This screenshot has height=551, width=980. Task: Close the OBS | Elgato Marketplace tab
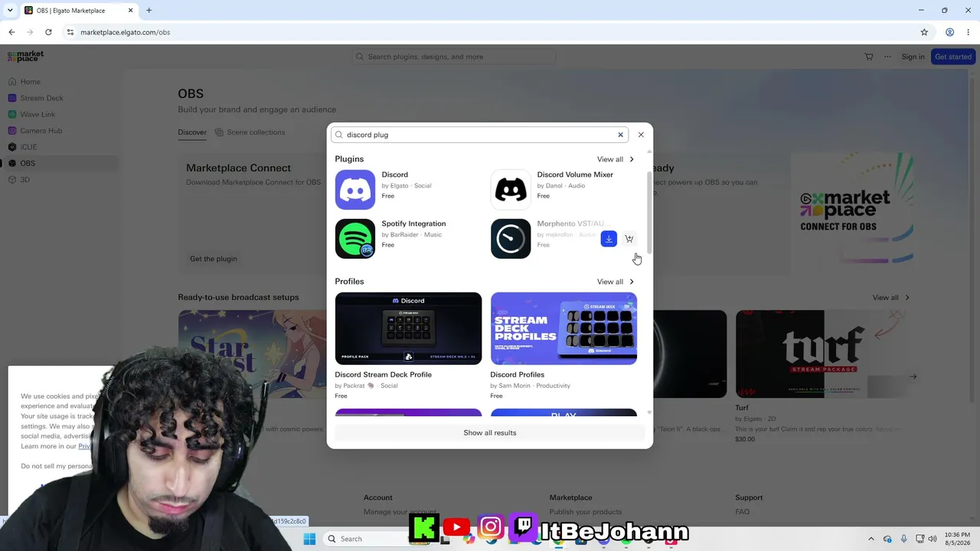(x=130, y=11)
